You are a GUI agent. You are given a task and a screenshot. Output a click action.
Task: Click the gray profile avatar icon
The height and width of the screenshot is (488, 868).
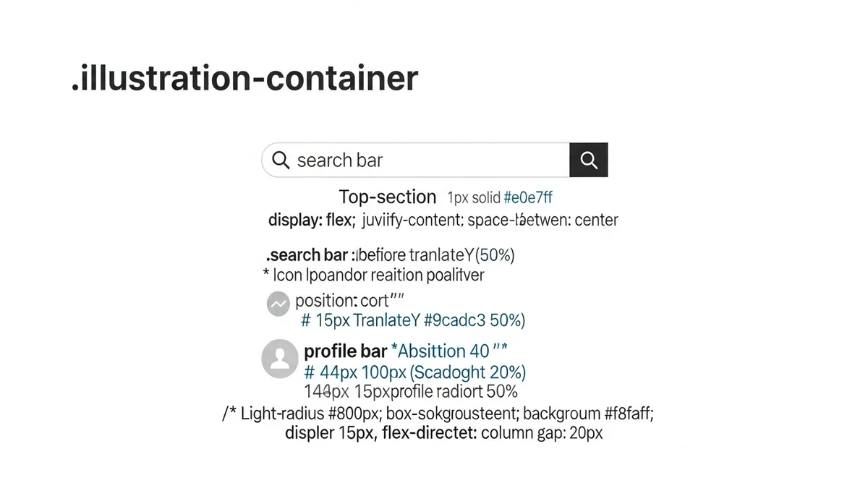click(279, 359)
